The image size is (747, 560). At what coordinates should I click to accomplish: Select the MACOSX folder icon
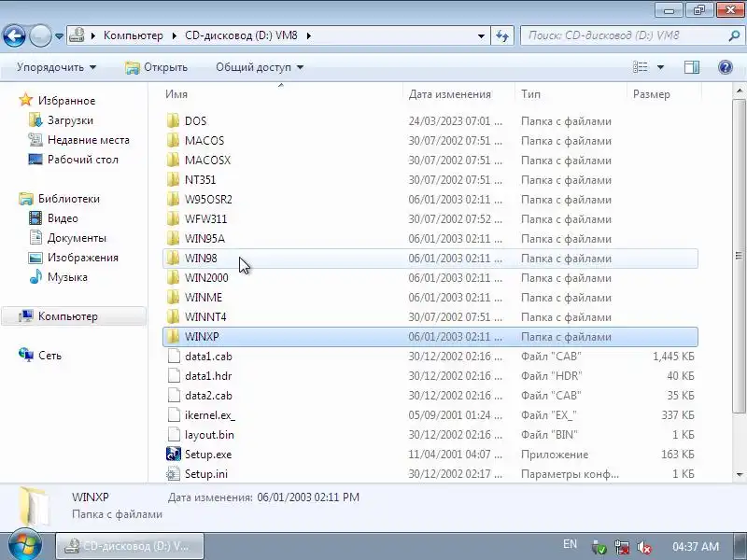tap(174, 160)
